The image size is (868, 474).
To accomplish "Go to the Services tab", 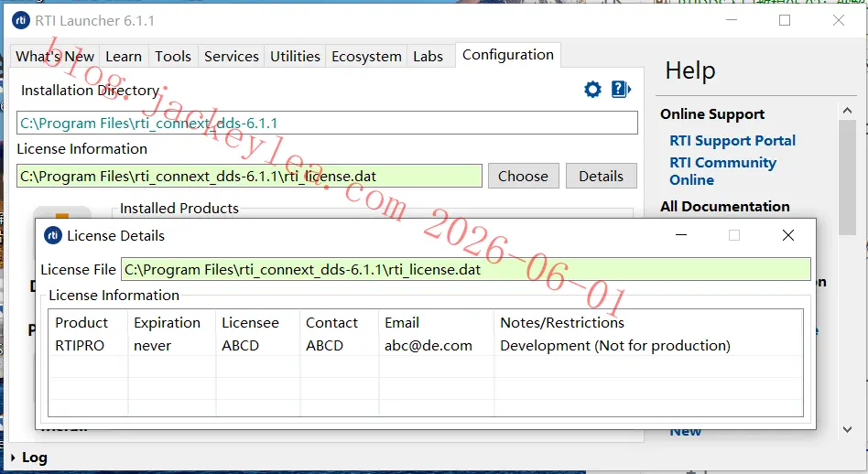I will [x=232, y=57].
